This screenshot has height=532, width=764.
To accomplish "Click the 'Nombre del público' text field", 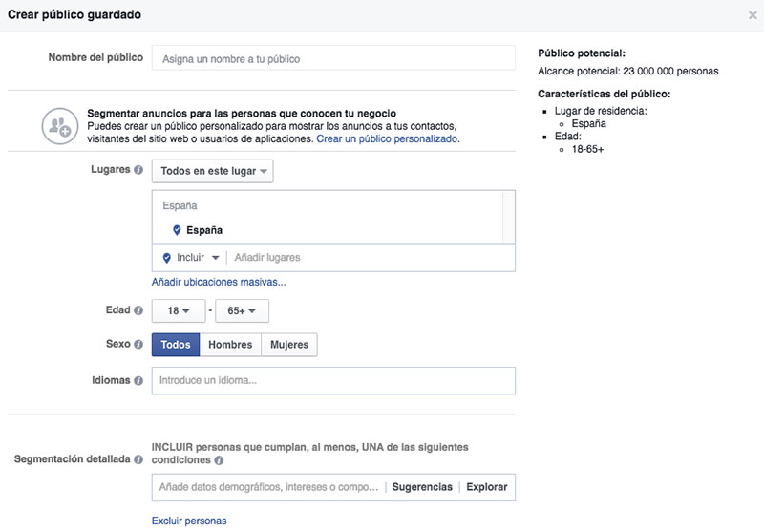I will tap(332, 58).
